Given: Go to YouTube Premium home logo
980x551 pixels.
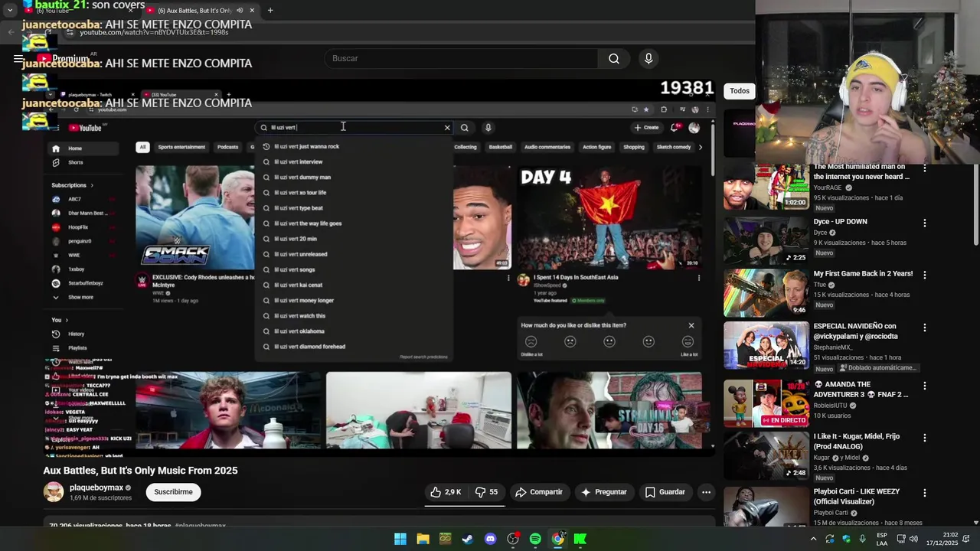Looking at the screenshot, I should tap(63, 58).
